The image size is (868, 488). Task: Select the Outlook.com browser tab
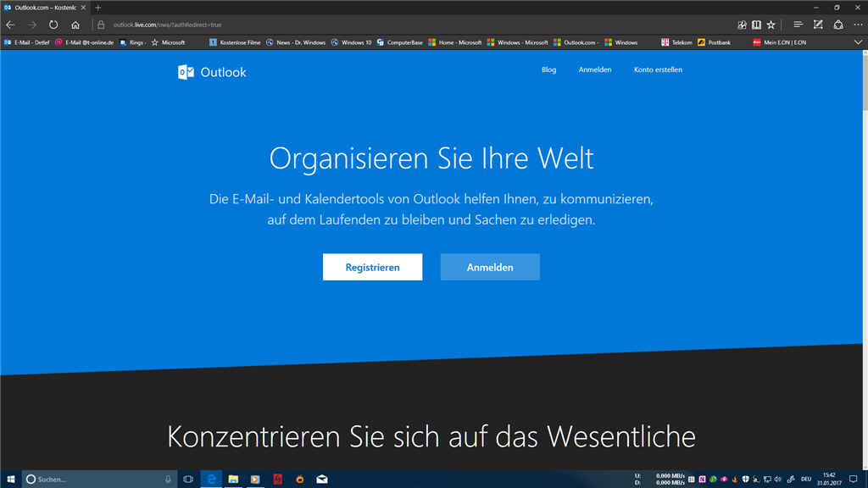coord(44,8)
